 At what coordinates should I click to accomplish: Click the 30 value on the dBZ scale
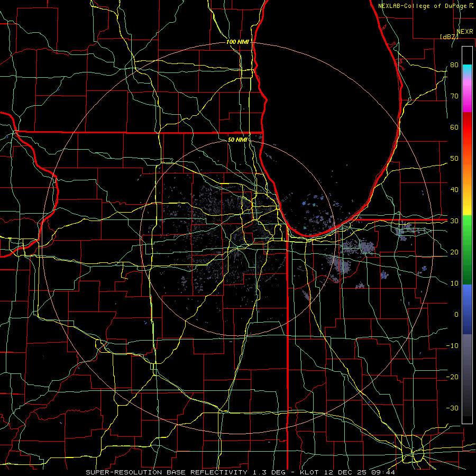click(x=454, y=221)
